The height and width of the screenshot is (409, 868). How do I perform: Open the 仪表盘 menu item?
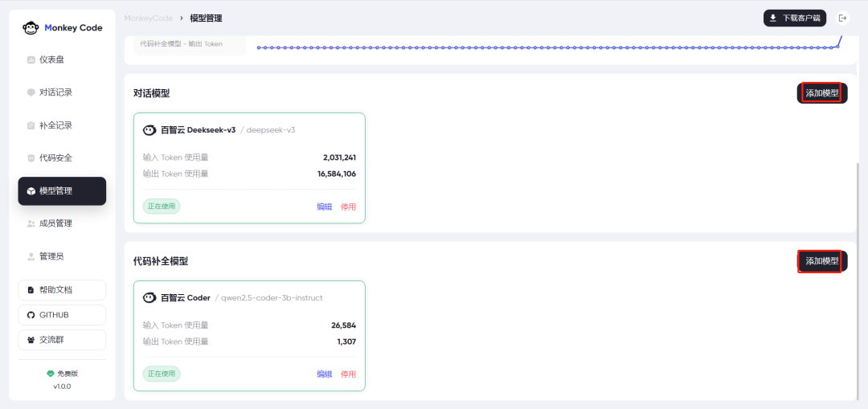point(62,59)
